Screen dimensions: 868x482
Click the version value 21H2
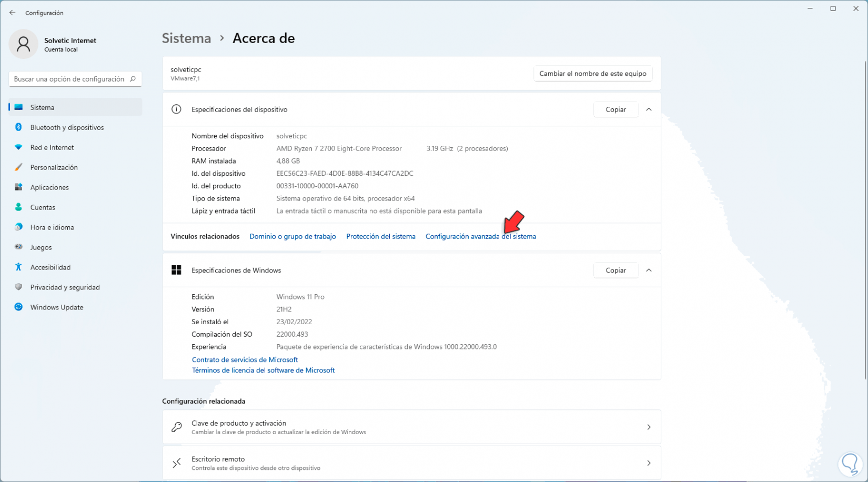[284, 309]
